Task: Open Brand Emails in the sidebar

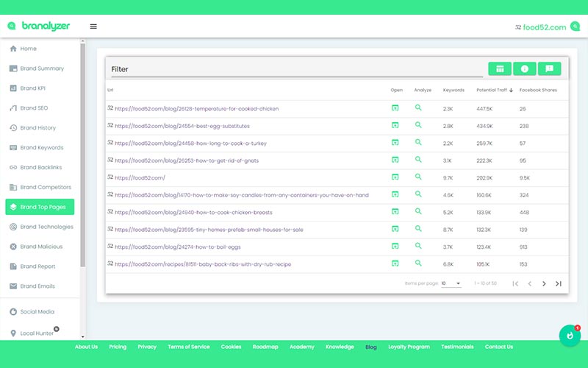Action: tap(32, 286)
